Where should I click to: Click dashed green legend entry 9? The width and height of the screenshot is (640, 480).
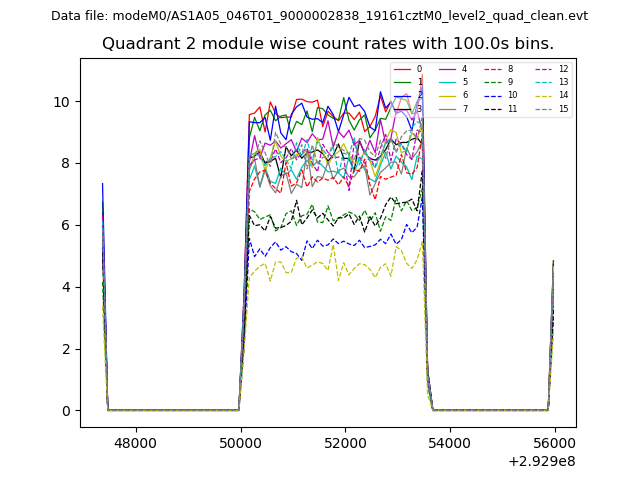[x=499, y=82]
